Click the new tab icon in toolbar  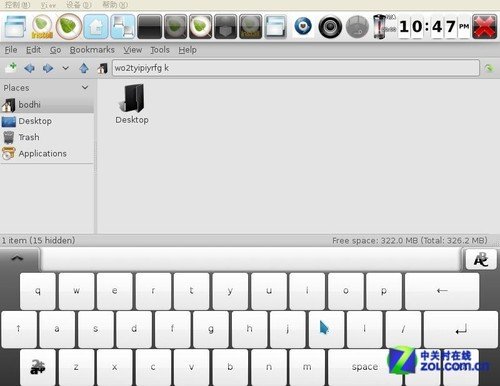(x=12, y=68)
